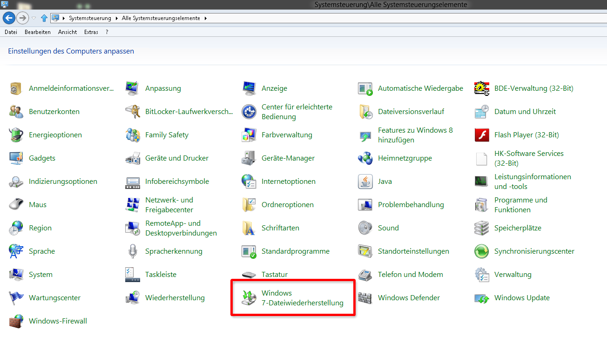Open the Taskleiste link
Screen dimensions: 607x364
[161, 275]
